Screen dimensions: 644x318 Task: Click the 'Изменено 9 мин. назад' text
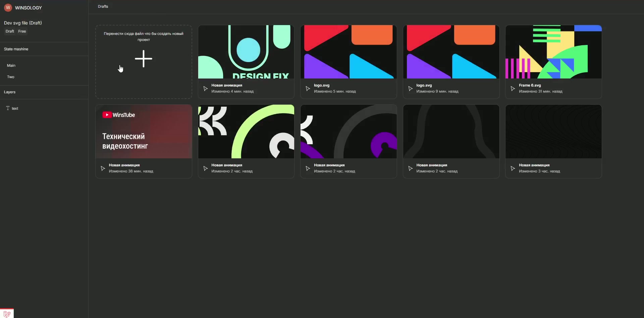[437, 91]
